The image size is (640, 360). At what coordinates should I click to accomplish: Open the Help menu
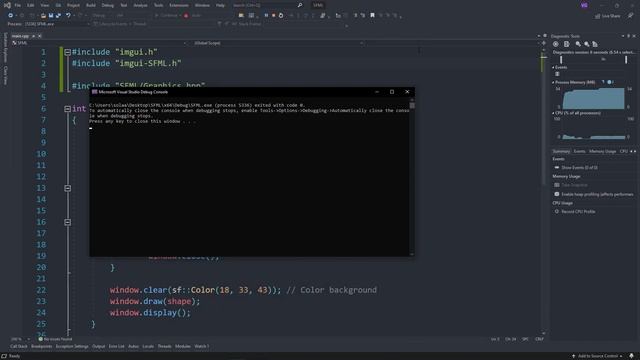coord(220,5)
